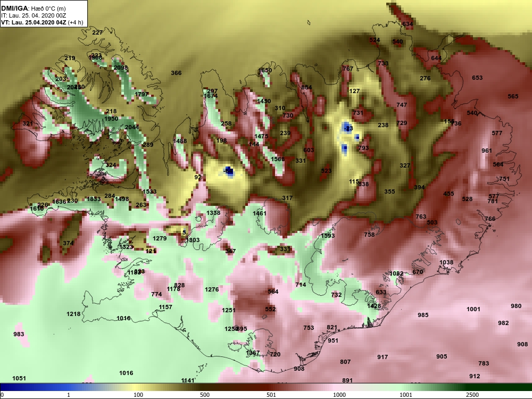Screen dimensions: 532x399
Task: Click the map value 317
Action: (287, 198)
